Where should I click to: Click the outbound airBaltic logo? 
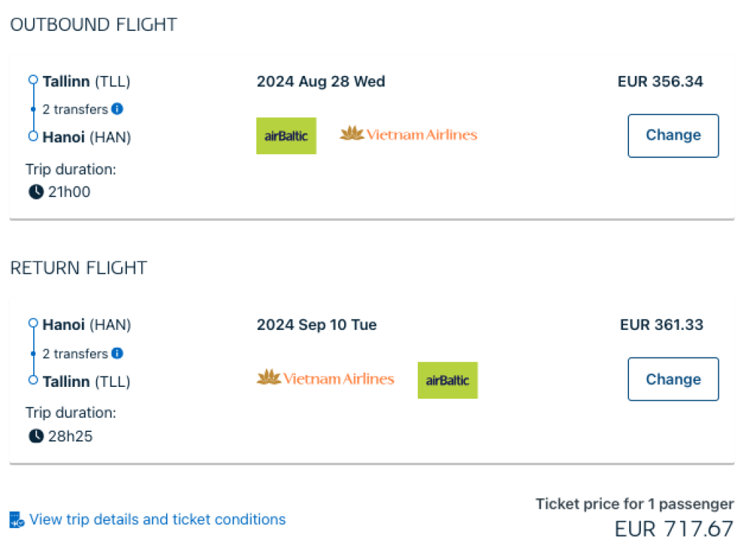click(286, 136)
